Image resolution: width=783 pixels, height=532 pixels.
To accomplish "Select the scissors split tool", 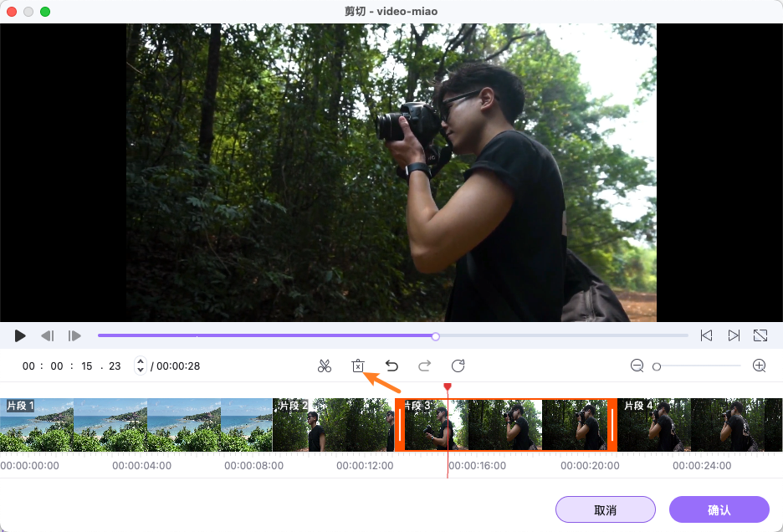I will [x=325, y=366].
